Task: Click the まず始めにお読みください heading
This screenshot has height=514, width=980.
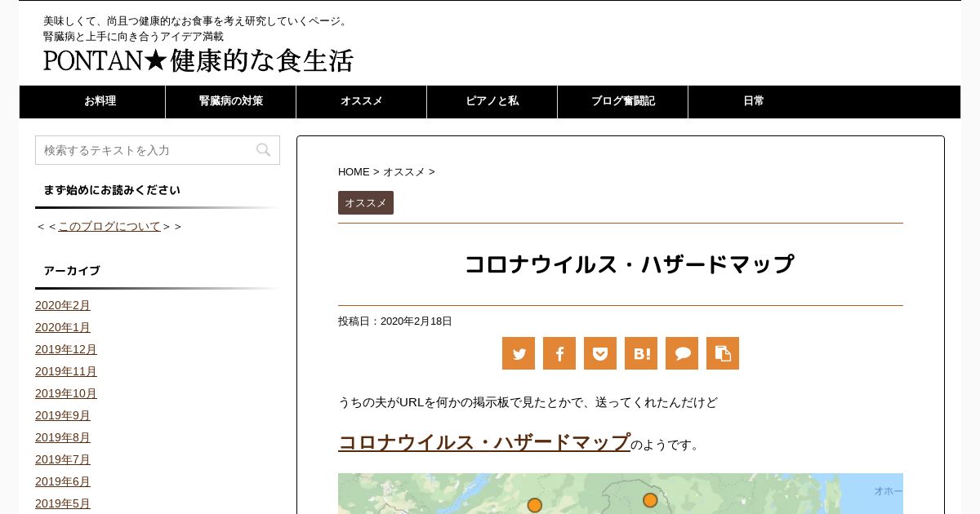Action: (x=112, y=190)
